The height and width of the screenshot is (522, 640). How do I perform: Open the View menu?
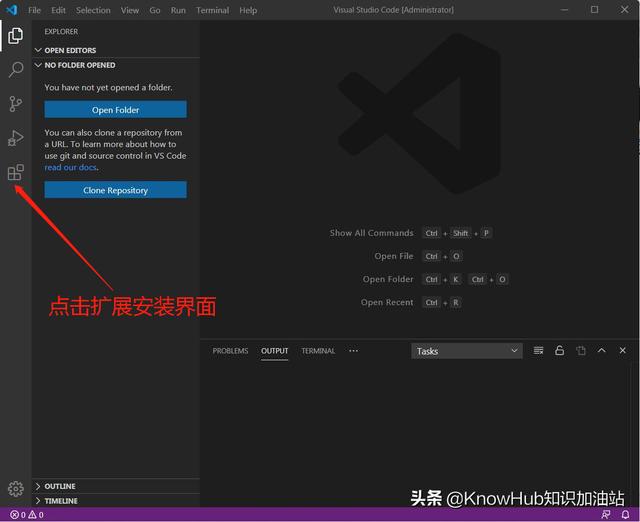pos(130,10)
